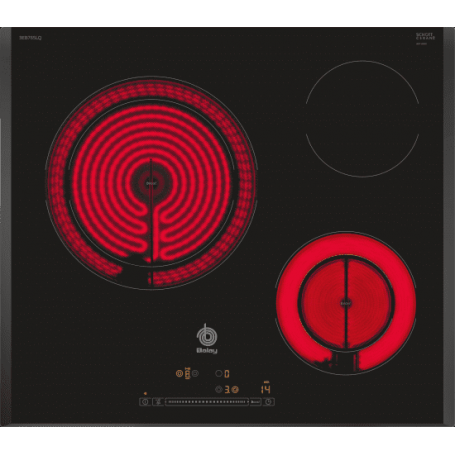Click the small orange indicator light above power
The image size is (455, 455).
145,394
